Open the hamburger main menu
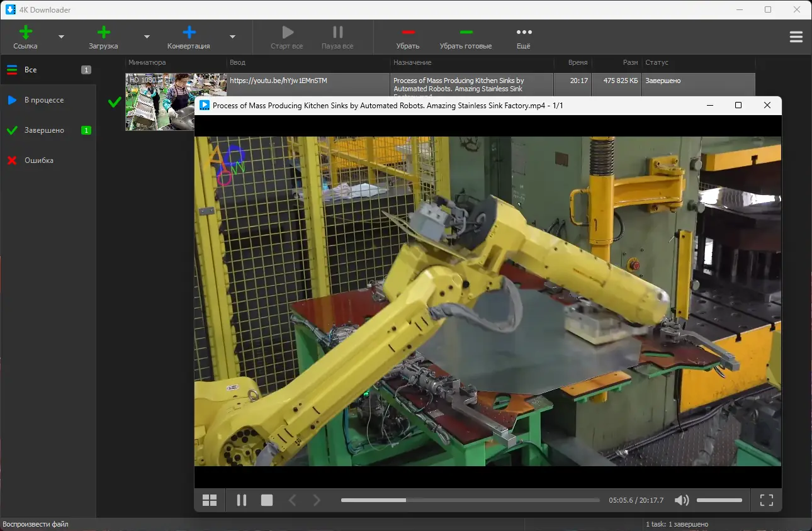 (x=796, y=37)
